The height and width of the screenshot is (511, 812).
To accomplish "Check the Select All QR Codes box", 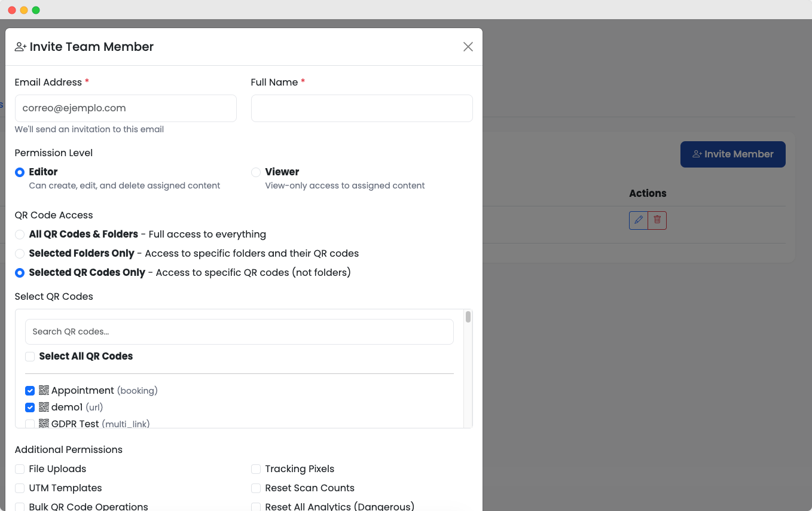I will 30,357.
